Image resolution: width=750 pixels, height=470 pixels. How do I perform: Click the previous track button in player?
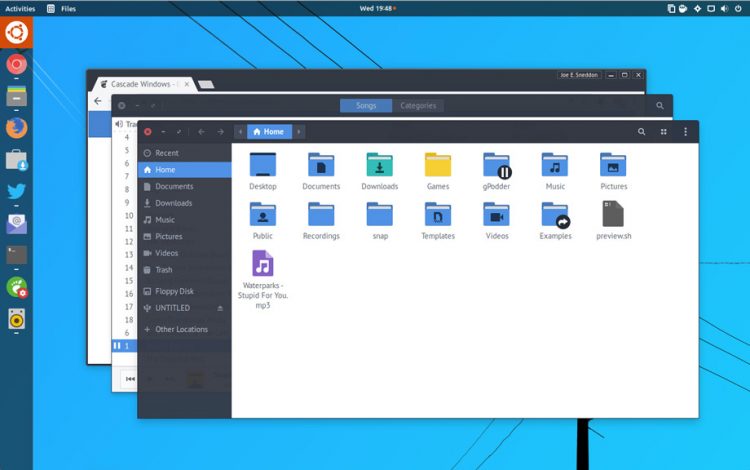[x=130, y=379]
